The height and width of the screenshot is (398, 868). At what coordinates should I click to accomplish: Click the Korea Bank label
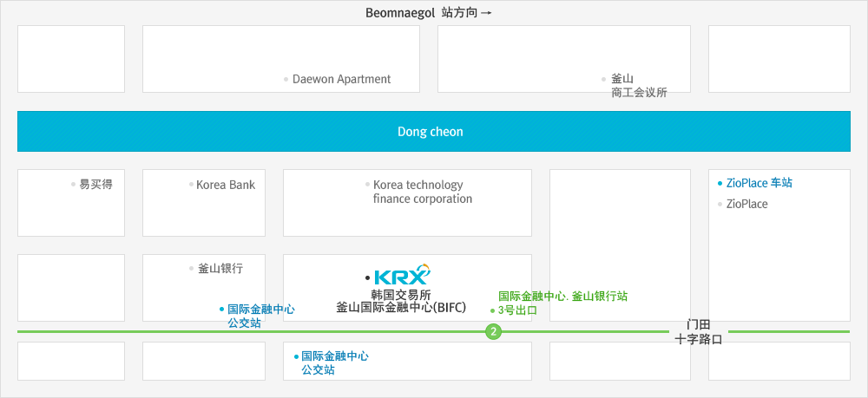tap(226, 185)
